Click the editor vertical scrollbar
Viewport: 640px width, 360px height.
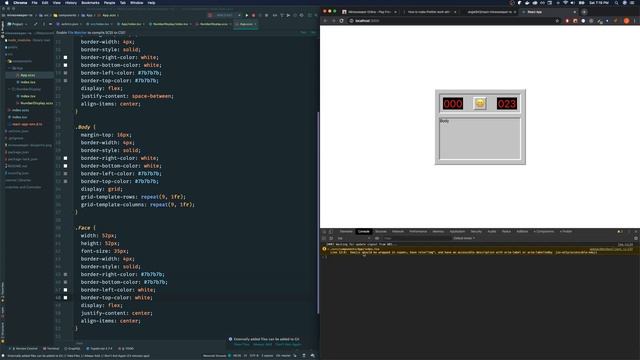[x=318, y=212]
